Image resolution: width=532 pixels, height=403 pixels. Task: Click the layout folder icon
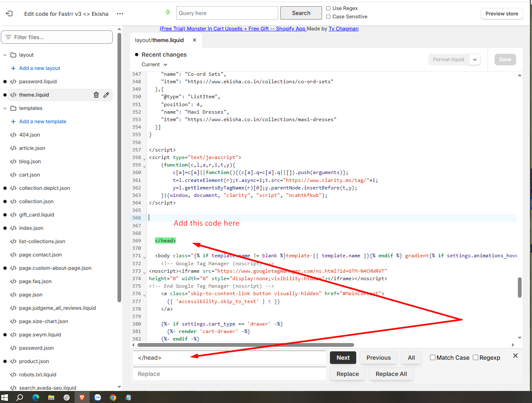13,55
